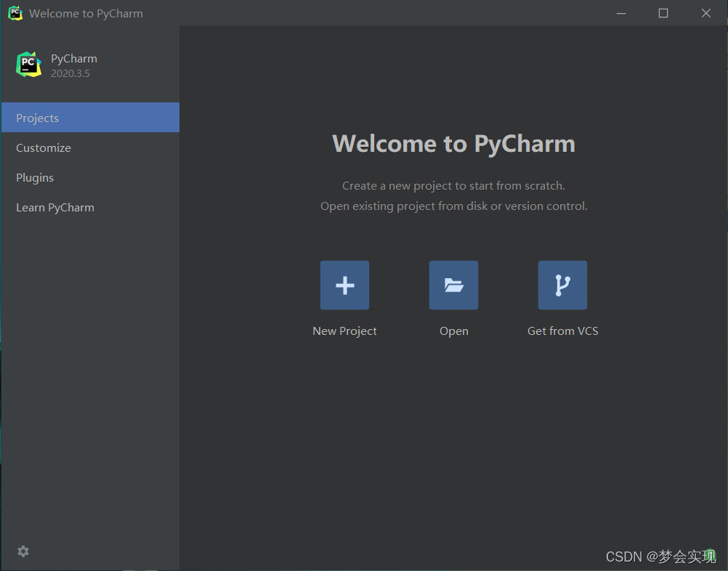The height and width of the screenshot is (571, 728).
Task: Open the settings gear in the sidebar
Action: point(23,551)
